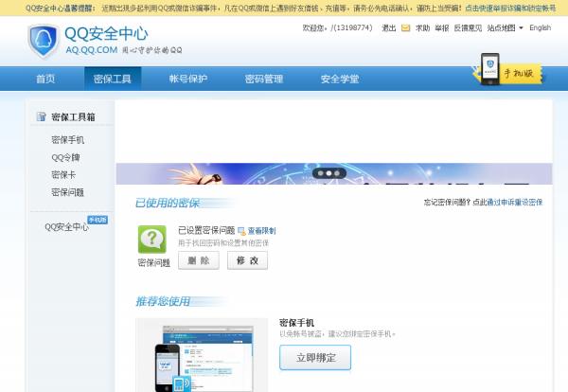Click the 已使用的密保 section heading
The width and height of the screenshot is (568, 392).
tap(168, 203)
